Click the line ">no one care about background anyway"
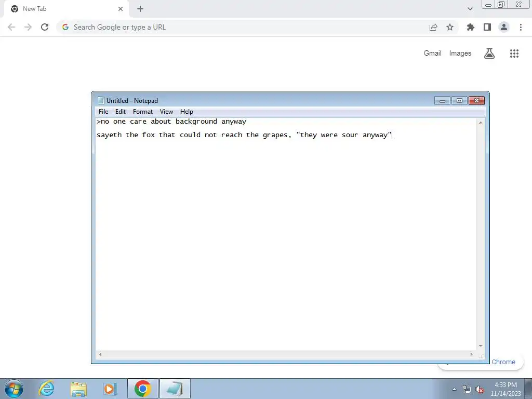The image size is (532, 399). tap(171, 122)
